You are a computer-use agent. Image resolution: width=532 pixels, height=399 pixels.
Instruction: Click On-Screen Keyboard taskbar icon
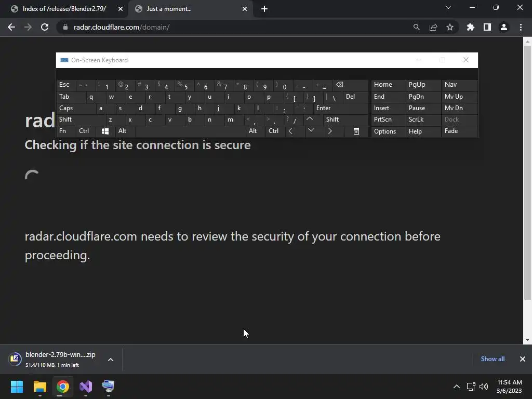click(109, 387)
